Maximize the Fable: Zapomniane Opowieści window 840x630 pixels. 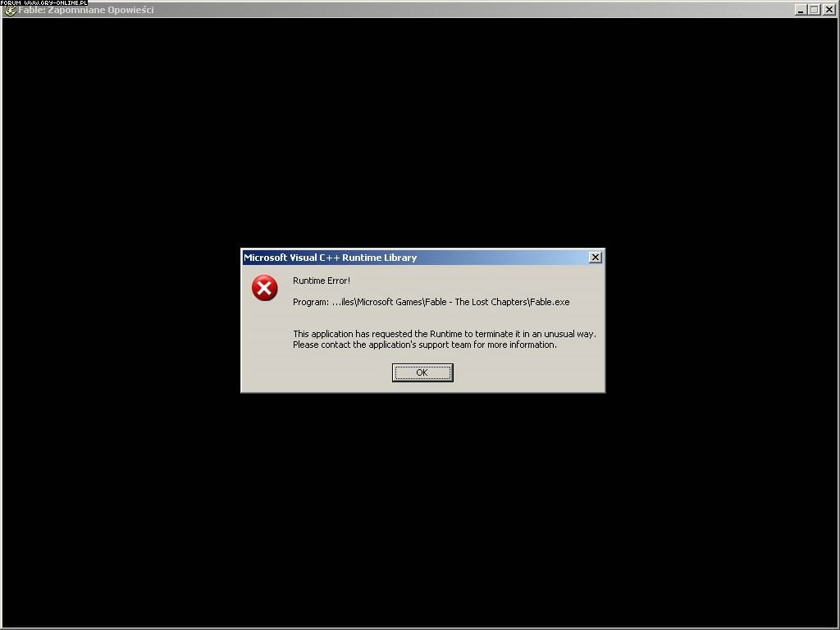[x=815, y=10]
